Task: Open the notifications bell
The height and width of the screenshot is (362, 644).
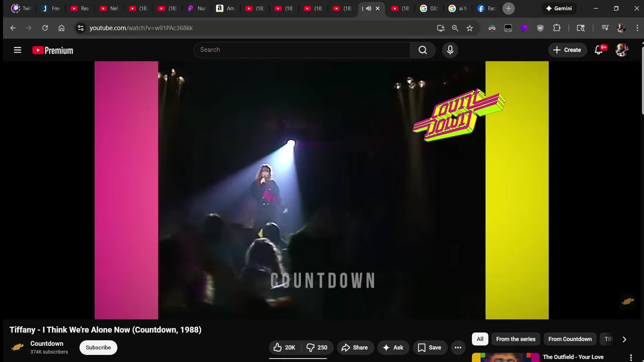Action: click(x=599, y=50)
